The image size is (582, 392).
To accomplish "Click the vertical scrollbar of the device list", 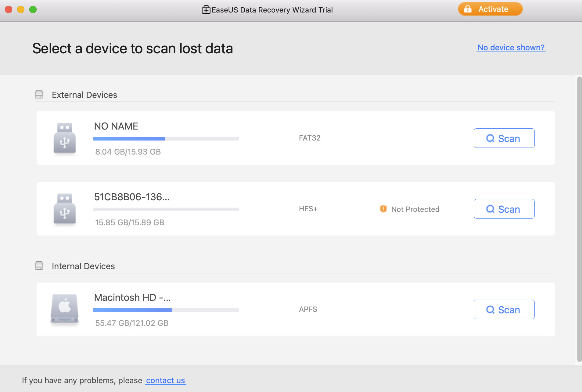I will click(x=579, y=219).
